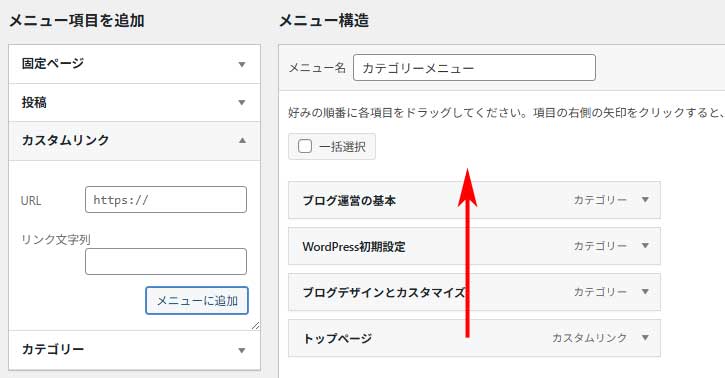The image size is (725, 378).
Task: Click the カテゴリー type label on ブログ運営の基本 row
Action: pos(600,200)
